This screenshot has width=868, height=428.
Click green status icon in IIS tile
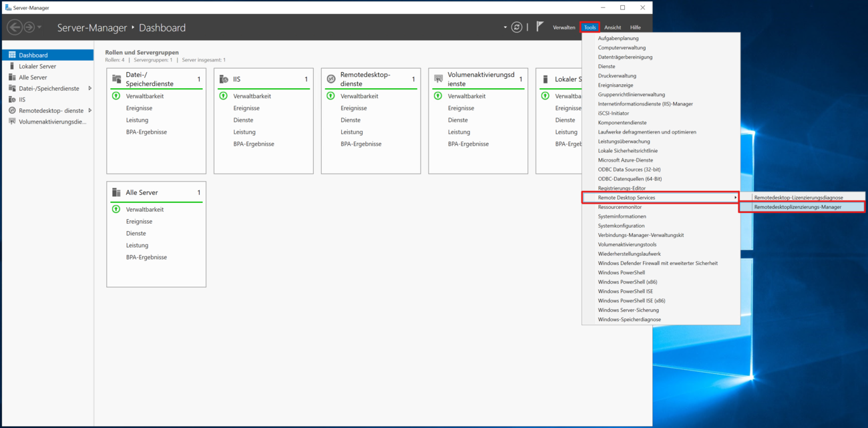pos(223,96)
